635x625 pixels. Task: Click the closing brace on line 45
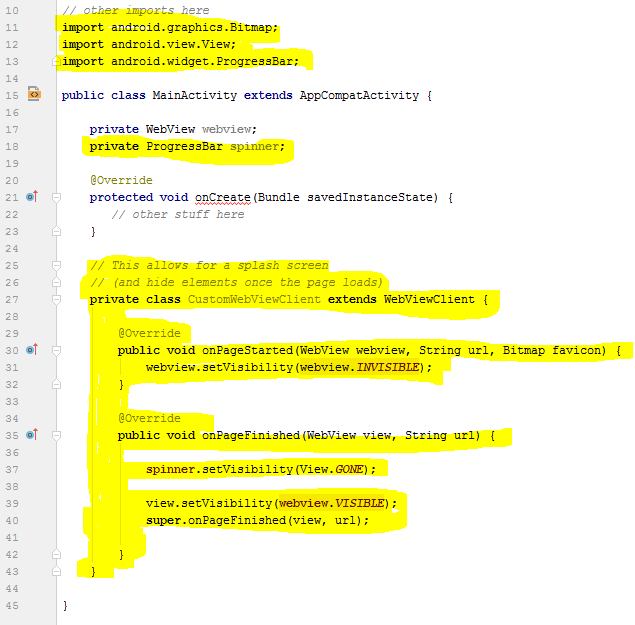click(x=65, y=606)
